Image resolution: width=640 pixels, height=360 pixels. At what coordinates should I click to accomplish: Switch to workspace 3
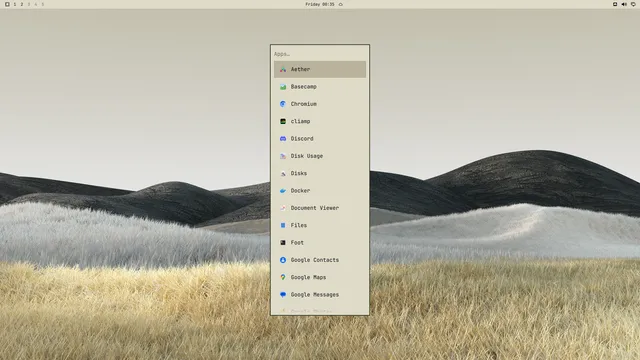point(29,4)
